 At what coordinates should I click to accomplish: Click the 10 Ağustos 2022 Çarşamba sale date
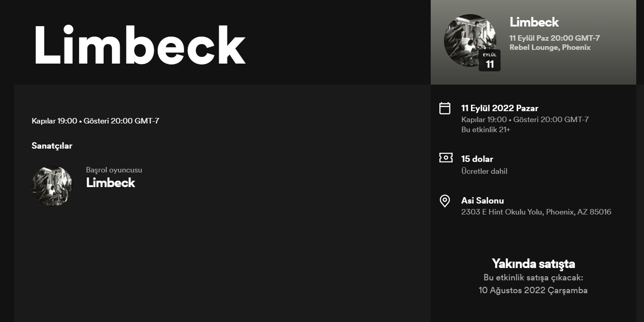click(533, 290)
